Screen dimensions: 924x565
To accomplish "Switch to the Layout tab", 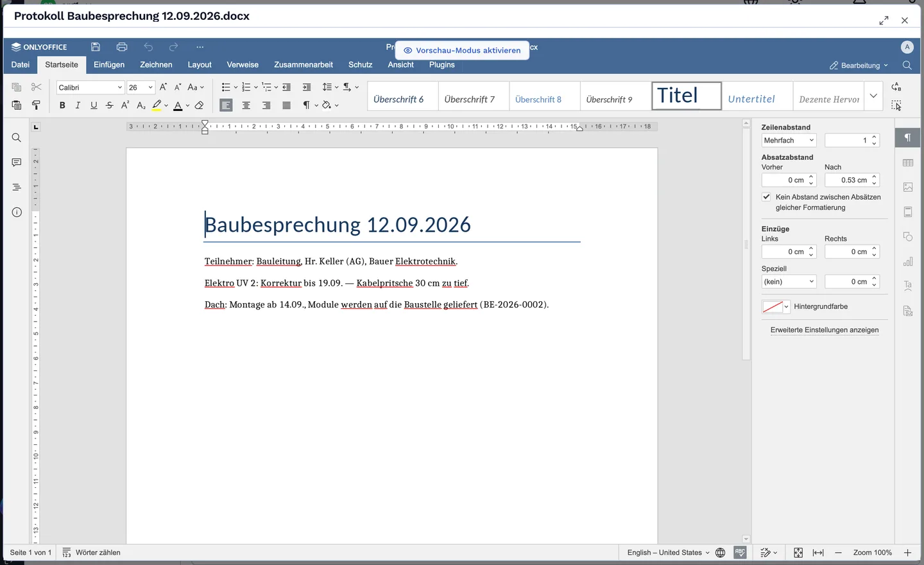I will click(200, 65).
